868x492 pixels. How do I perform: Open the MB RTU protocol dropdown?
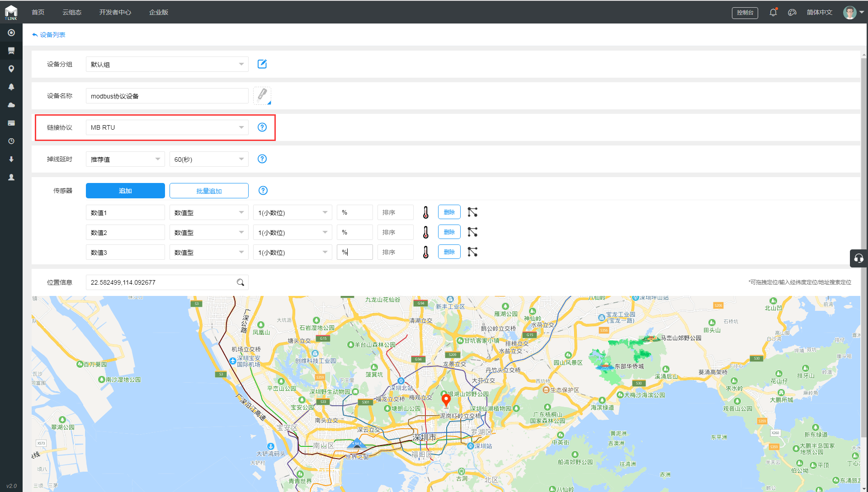[167, 127]
